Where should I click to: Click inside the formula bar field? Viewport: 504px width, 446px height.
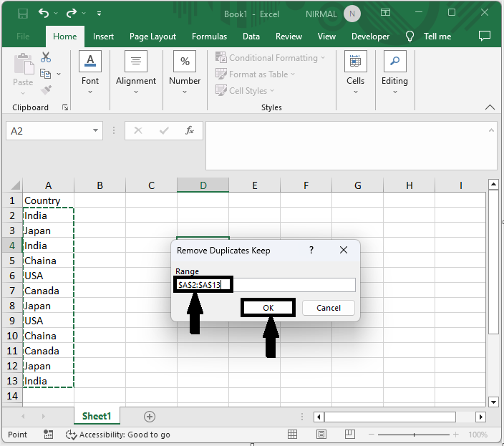pyautogui.click(x=347, y=145)
